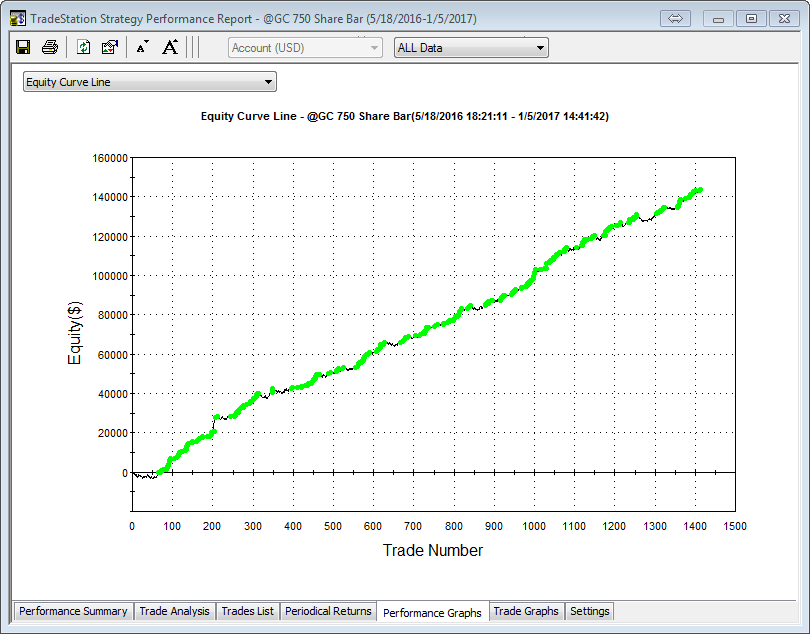The image size is (810, 634).
Task: Go to the Trades List tab
Action: pos(247,611)
